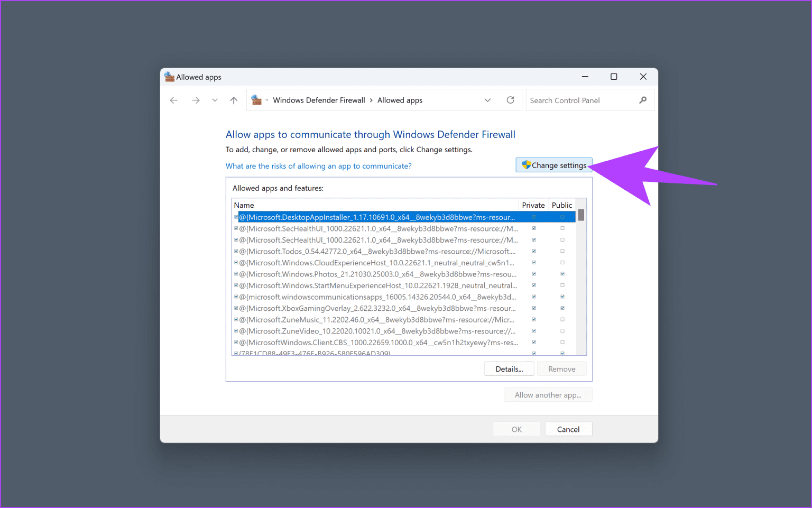
Task: Open the risks of allowing an app link
Action: 318,166
